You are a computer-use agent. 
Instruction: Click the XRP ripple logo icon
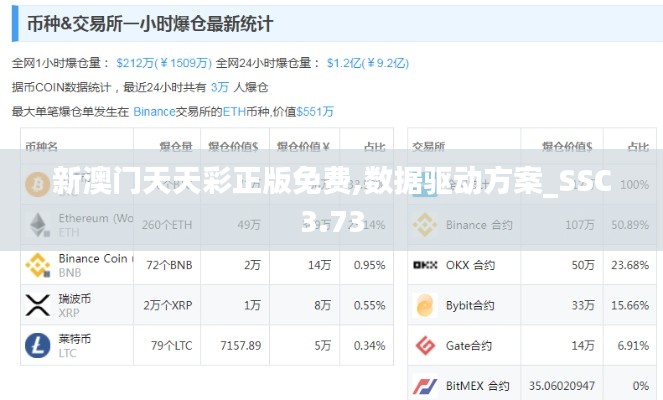tap(38, 305)
